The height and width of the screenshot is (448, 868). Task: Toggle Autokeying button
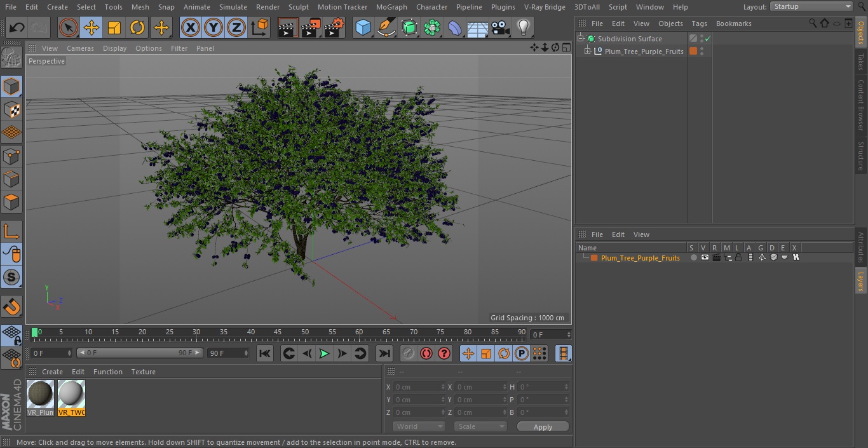tap(426, 353)
